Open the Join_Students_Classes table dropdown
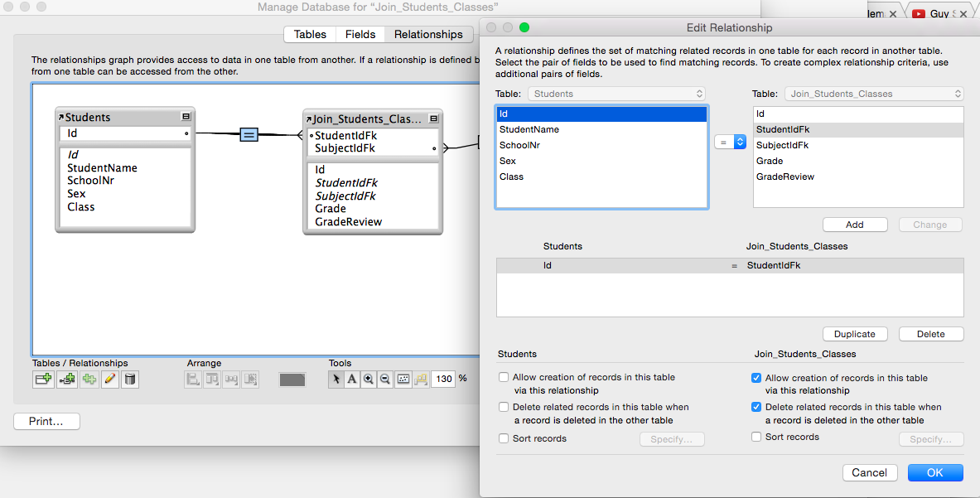 (x=874, y=94)
